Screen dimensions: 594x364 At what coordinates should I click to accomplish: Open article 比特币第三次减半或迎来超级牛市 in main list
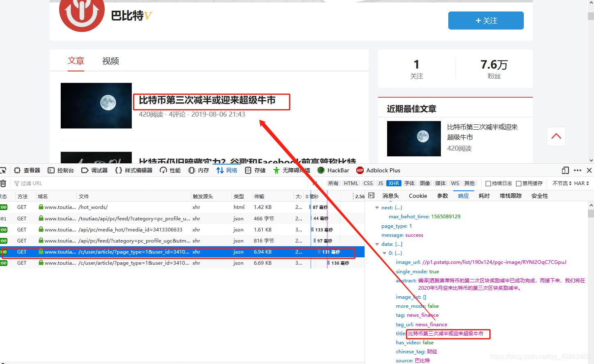207,100
